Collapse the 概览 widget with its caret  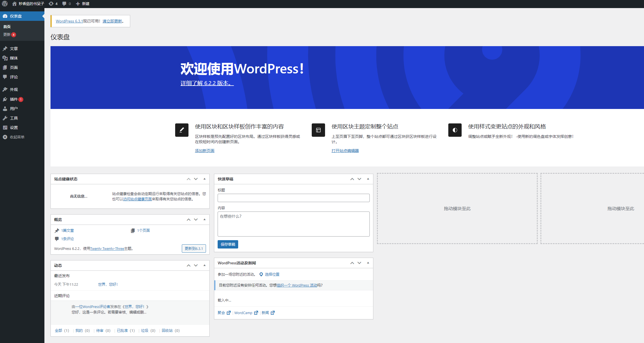tap(205, 219)
